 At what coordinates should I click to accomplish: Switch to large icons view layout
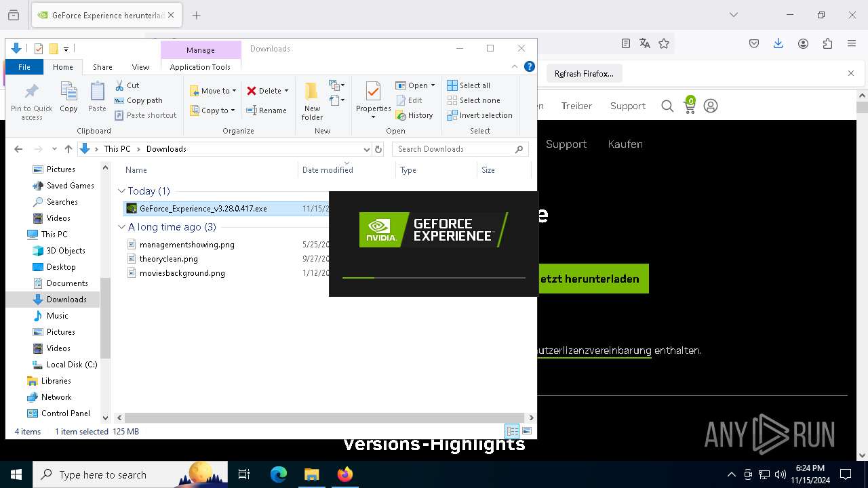(527, 431)
